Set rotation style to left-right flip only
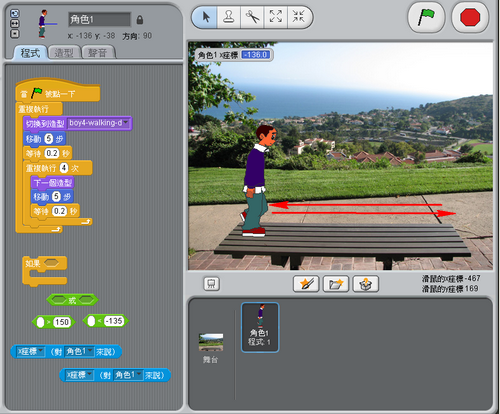 click(15, 24)
